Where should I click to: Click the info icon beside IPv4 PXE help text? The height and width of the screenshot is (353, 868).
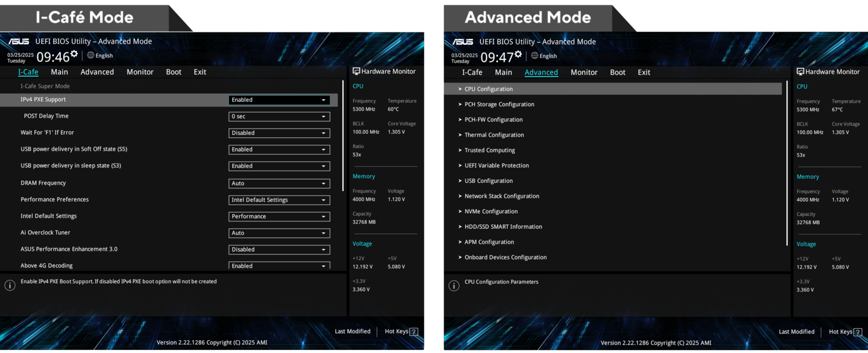pos(10,285)
